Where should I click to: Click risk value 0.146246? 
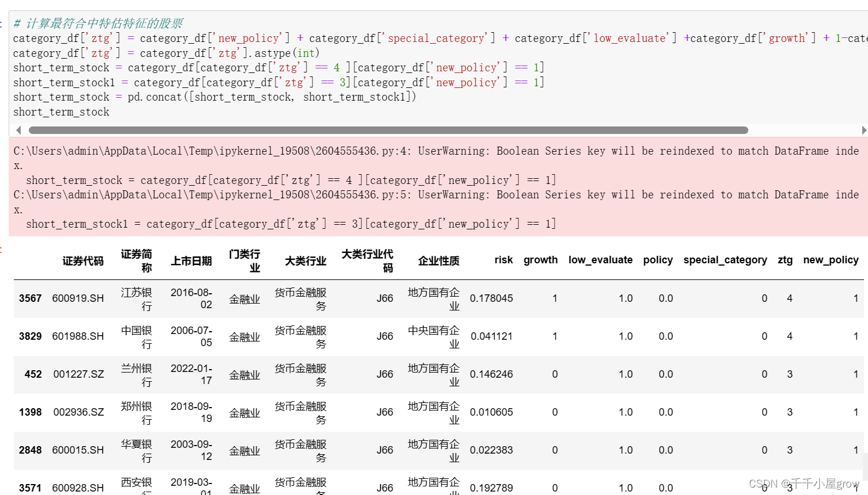(x=491, y=374)
